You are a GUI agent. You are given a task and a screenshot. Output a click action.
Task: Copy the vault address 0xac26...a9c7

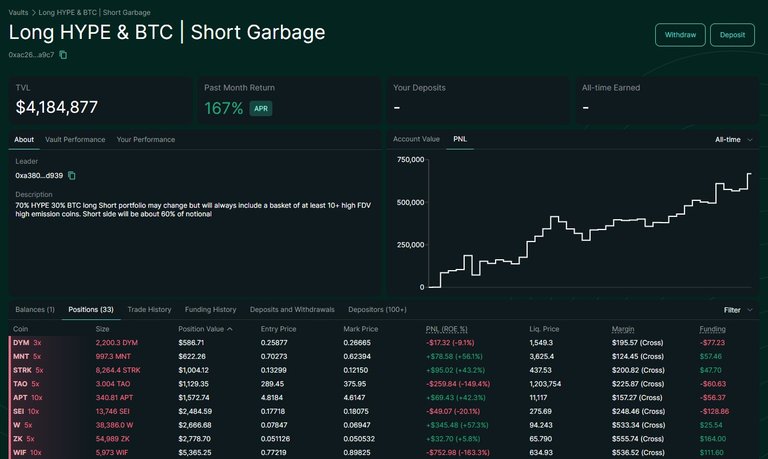(63, 55)
